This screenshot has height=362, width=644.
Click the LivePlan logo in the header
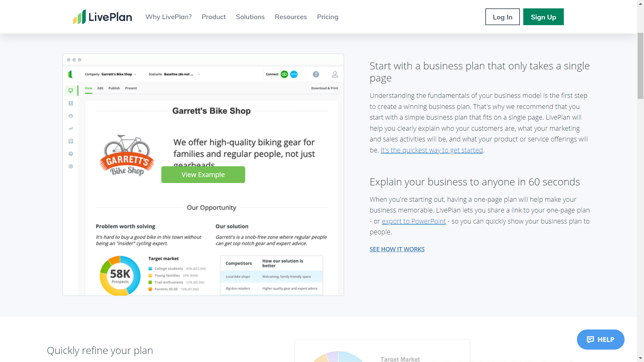point(102,17)
